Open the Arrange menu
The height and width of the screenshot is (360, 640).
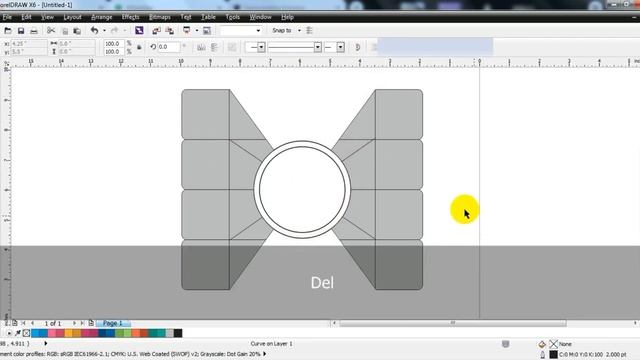[x=102, y=17]
